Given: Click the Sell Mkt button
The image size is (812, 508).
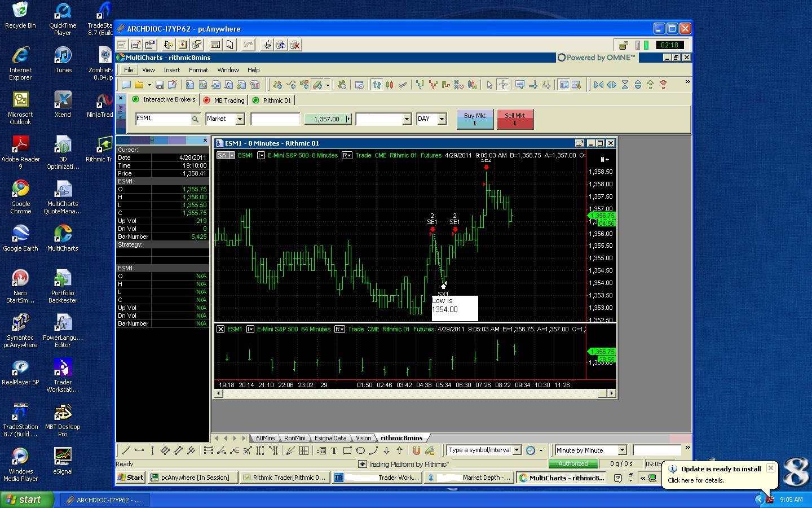Looking at the screenshot, I should click(x=515, y=119).
